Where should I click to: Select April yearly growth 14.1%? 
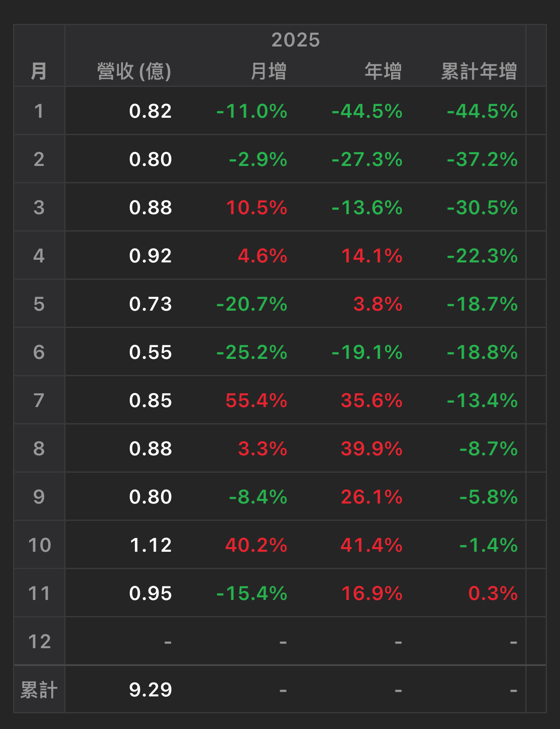click(372, 255)
